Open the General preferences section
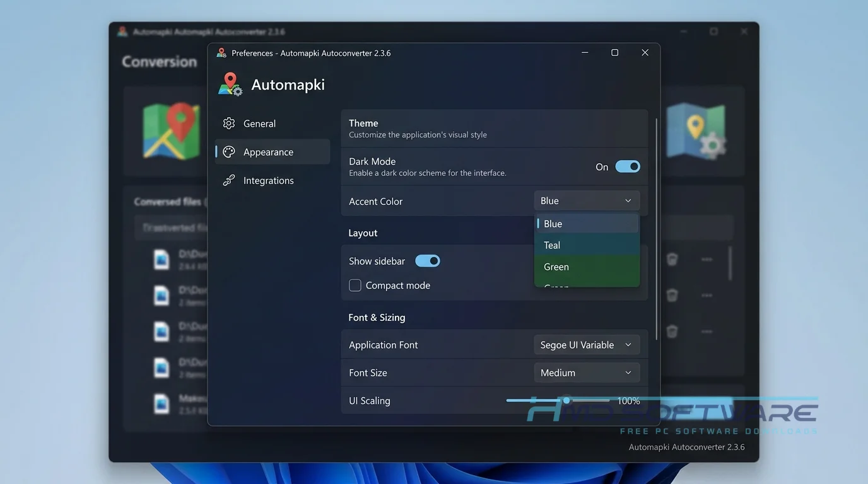The image size is (868, 484). coord(272,124)
